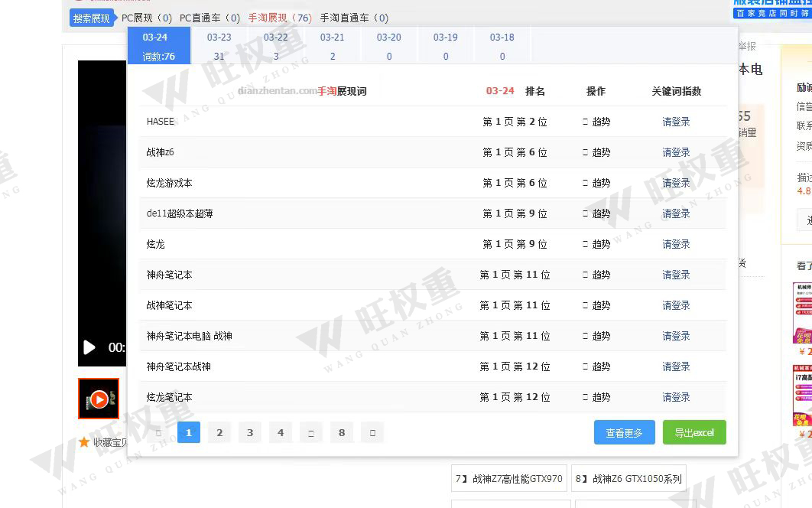This screenshot has height=508, width=812.
Task: Go to page 1 of results
Action: pos(189,432)
